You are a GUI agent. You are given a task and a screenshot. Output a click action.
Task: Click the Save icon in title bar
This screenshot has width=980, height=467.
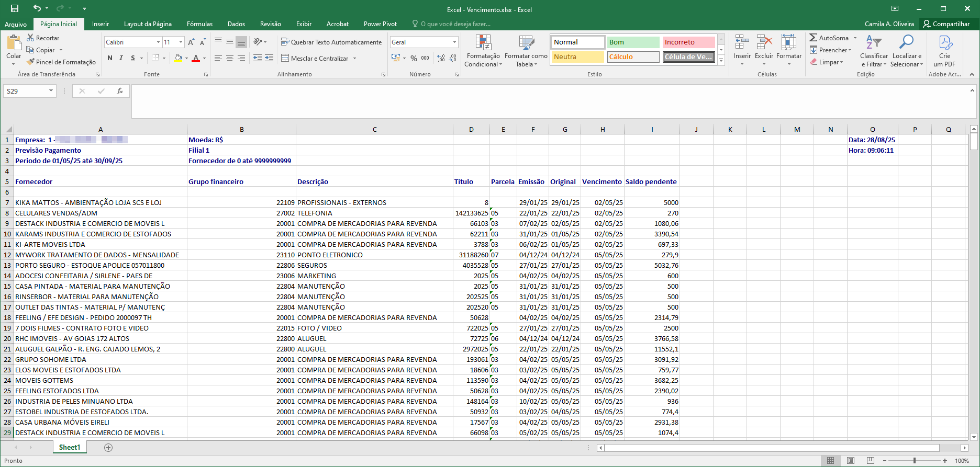15,8
